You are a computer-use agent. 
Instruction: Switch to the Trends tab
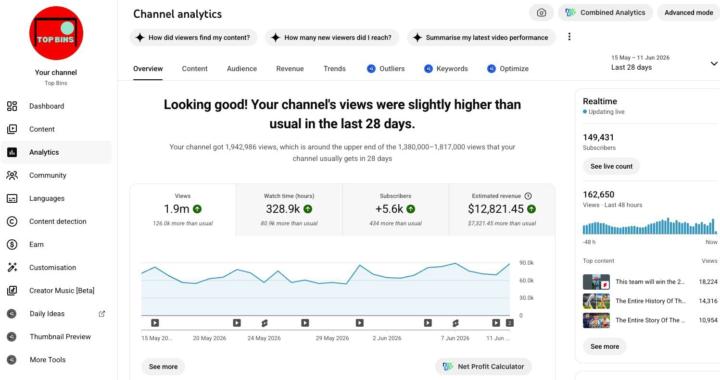(x=334, y=69)
